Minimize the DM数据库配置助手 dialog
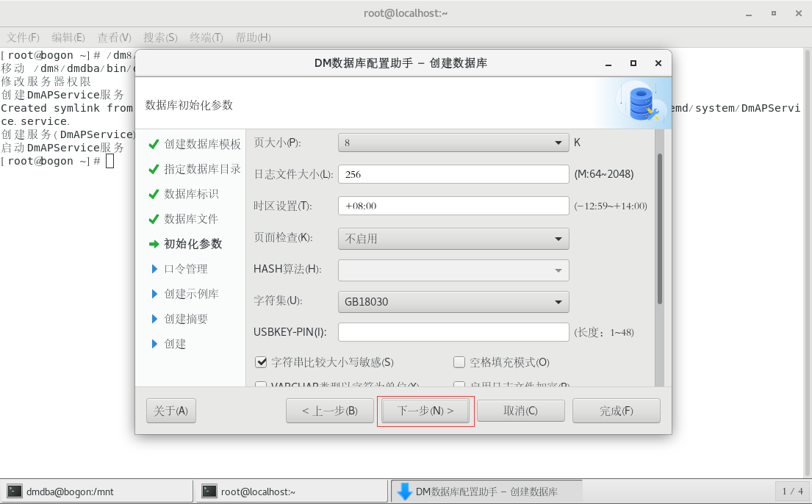This screenshot has width=812, height=504. pyautogui.click(x=608, y=63)
